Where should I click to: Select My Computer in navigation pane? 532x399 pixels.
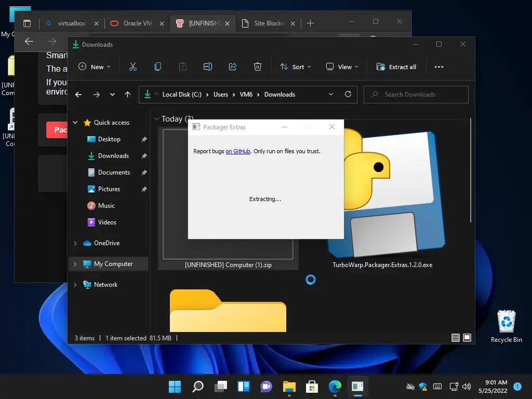113,264
